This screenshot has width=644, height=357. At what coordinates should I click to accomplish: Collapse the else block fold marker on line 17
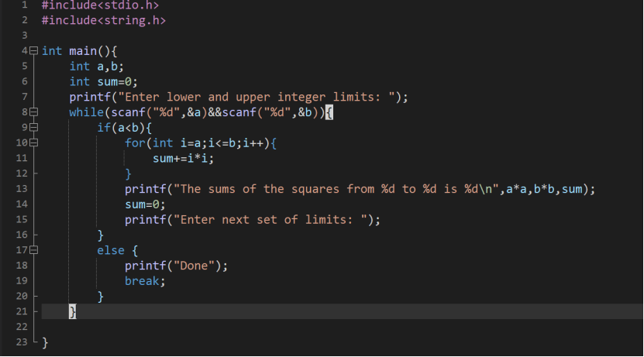(x=33, y=250)
